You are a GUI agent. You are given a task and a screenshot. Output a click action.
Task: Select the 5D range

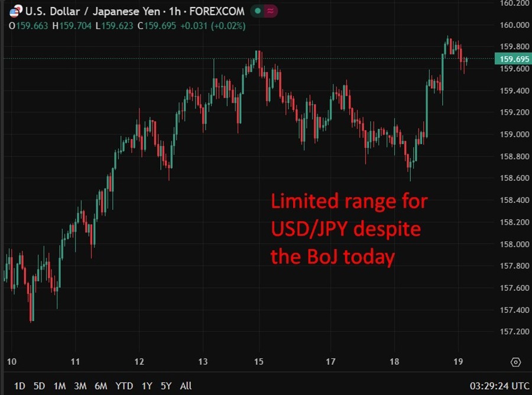39,386
